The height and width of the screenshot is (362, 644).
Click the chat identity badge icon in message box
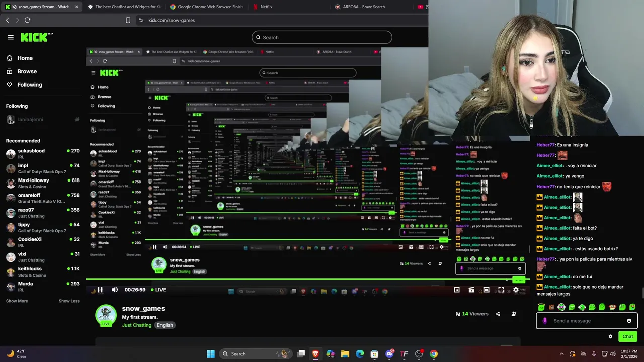click(x=545, y=321)
